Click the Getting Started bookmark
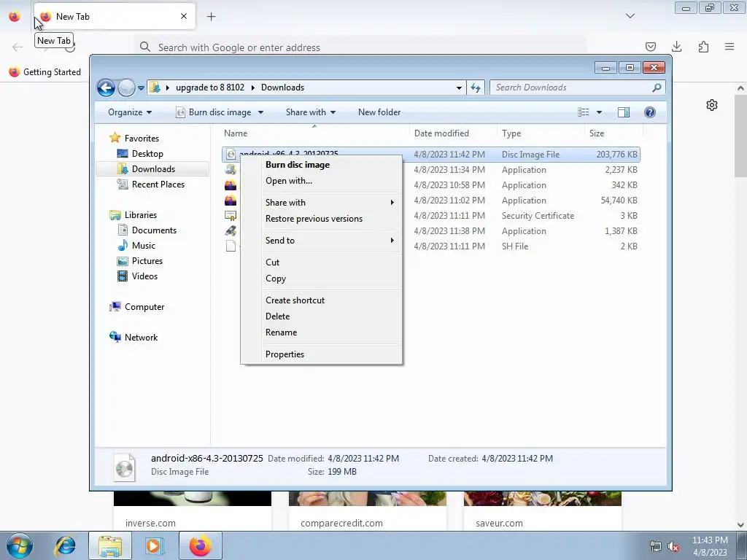Screen dimensions: 747x560 click(x=45, y=72)
